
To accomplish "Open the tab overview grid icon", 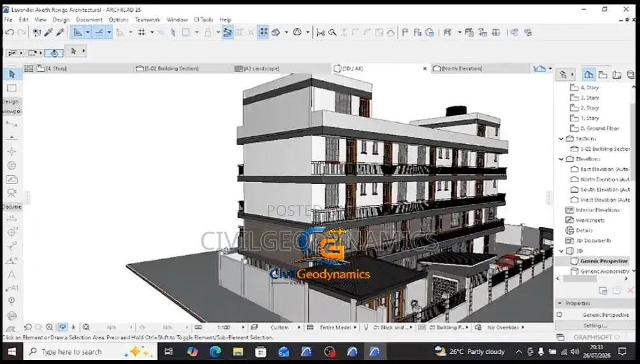I will coord(29,69).
